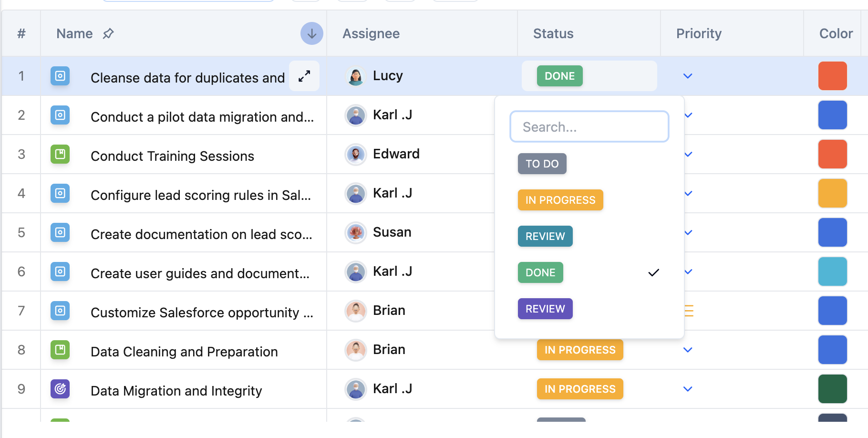Expand the Cleanse data task row
Viewport: 868px width, 438px height.
(x=304, y=76)
